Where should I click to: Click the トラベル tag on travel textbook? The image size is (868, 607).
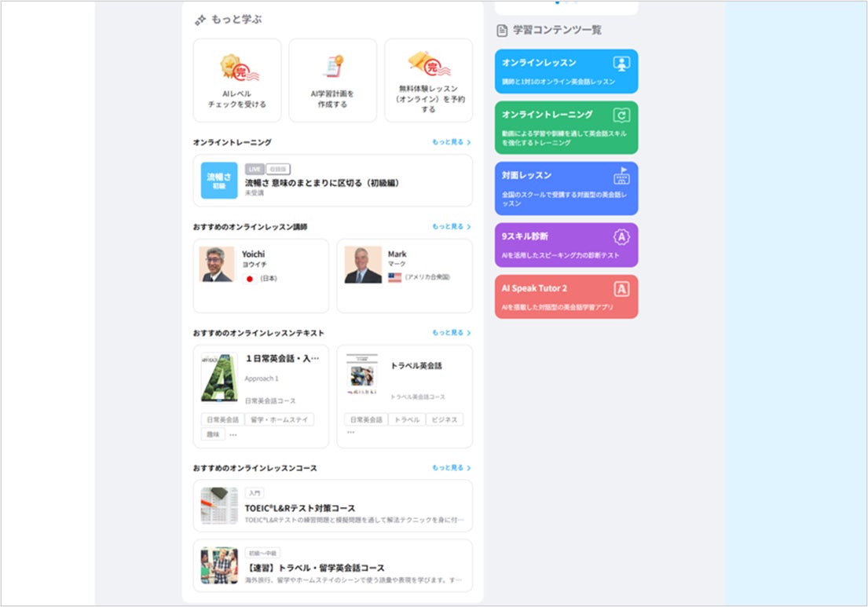[407, 420]
